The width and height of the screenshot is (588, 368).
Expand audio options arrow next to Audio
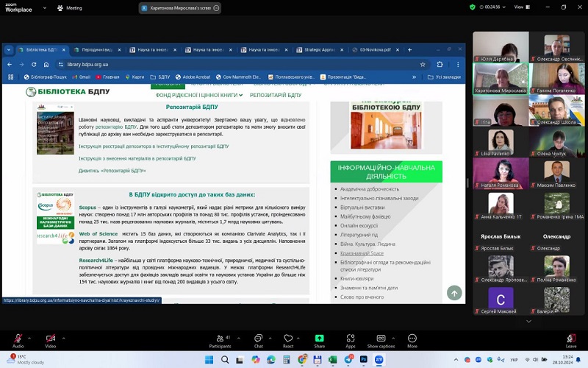coord(29,339)
